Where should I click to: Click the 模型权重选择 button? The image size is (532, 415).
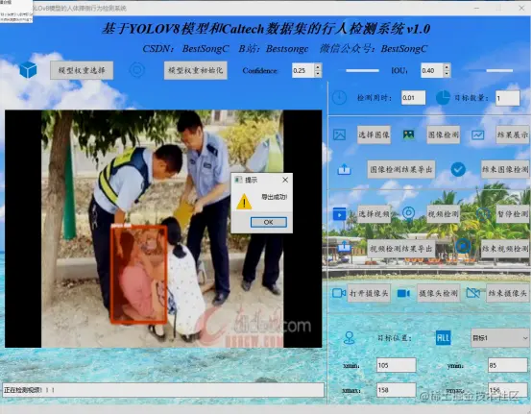pos(82,70)
